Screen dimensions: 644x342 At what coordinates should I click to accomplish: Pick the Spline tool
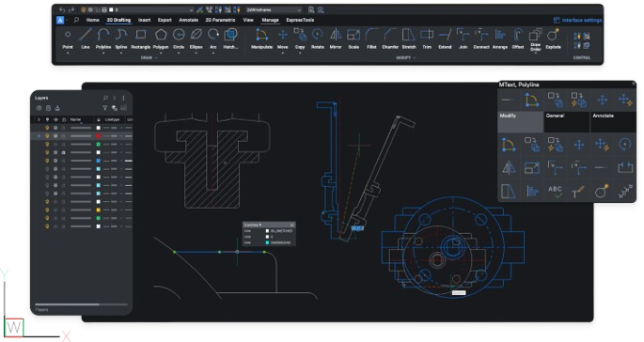coord(121,35)
